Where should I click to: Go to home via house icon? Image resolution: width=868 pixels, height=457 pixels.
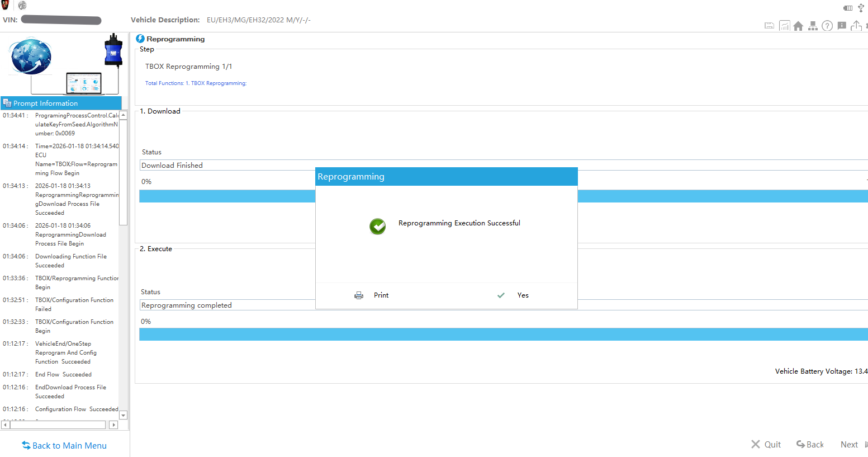[798, 26]
